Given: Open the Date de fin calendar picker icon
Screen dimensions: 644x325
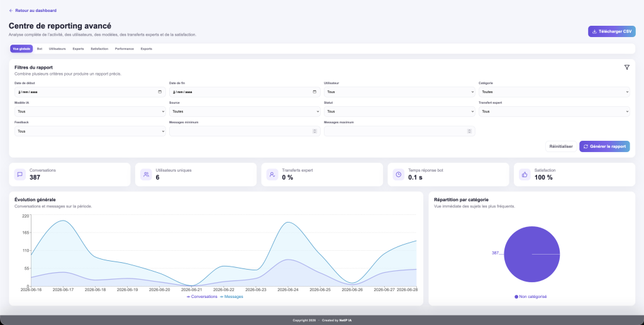Looking at the screenshot, I should click(314, 92).
